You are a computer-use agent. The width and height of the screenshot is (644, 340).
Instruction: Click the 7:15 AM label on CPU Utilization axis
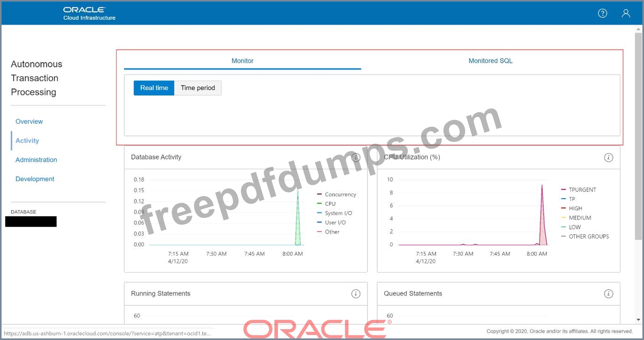click(x=426, y=254)
